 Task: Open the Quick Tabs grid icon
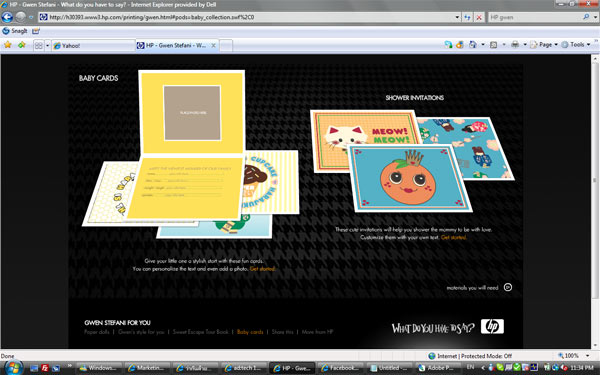[39, 46]
